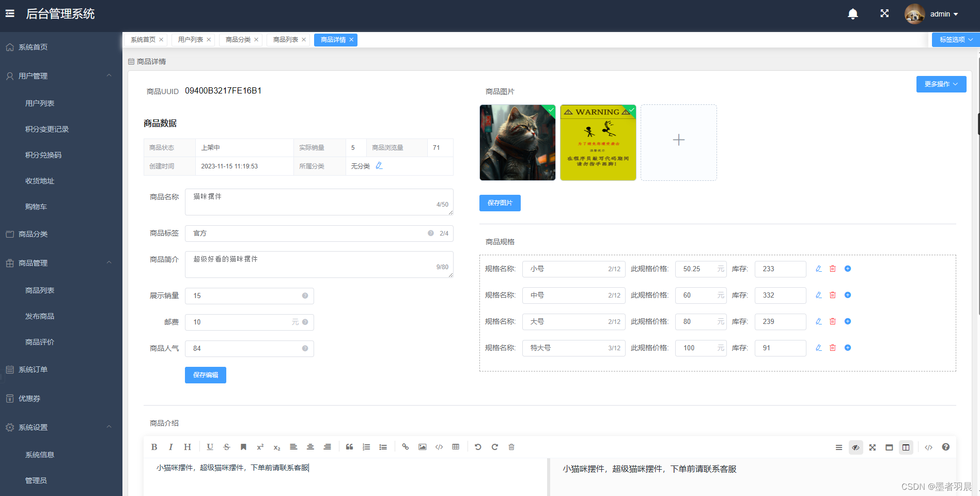Toggle fullscreen from top header
Viewport: 980px width, 496px height.
tap(884, 13)
